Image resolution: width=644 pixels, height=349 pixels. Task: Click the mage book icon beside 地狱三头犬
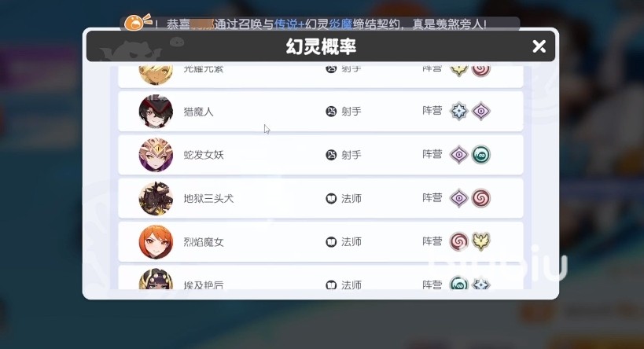click(x=331, y=198)
